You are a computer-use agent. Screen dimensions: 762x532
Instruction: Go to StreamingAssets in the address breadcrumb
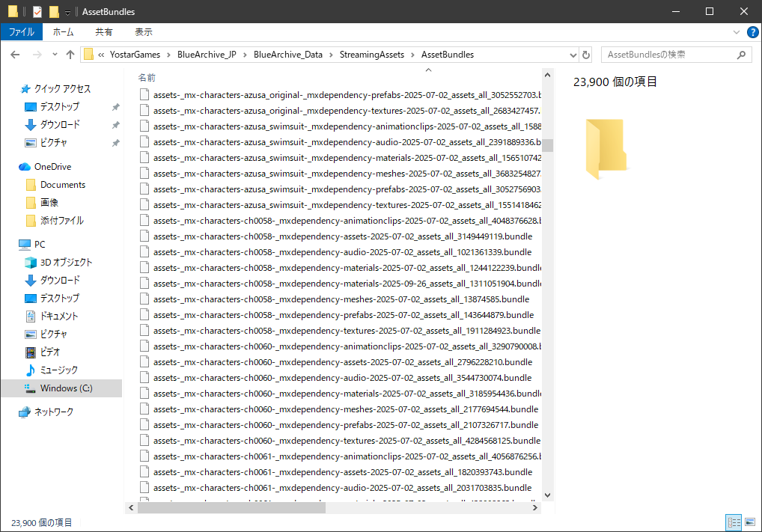click(x=371, y=55)
